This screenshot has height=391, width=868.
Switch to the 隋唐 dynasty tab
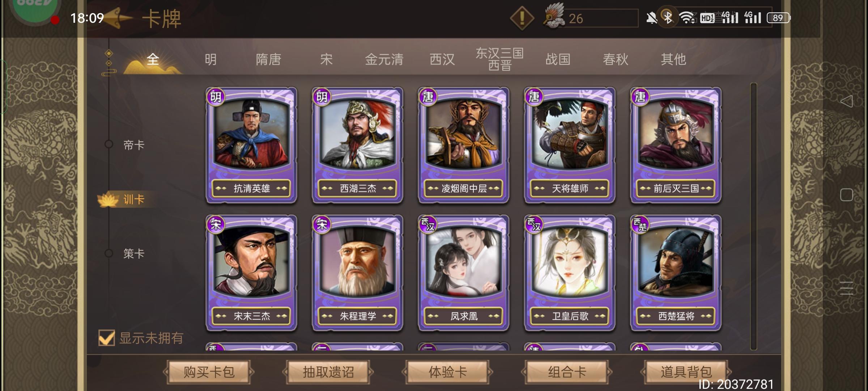[x=268, y=59]
